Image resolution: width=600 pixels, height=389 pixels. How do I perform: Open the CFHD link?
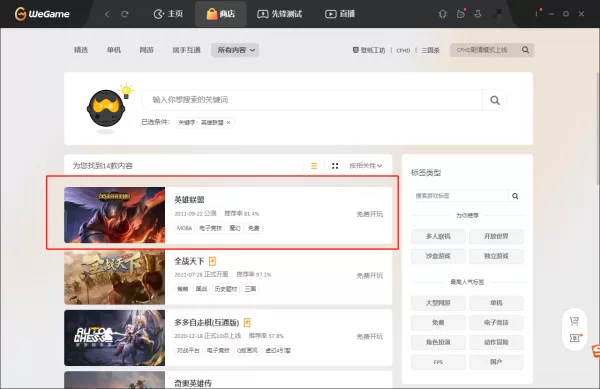403,50
